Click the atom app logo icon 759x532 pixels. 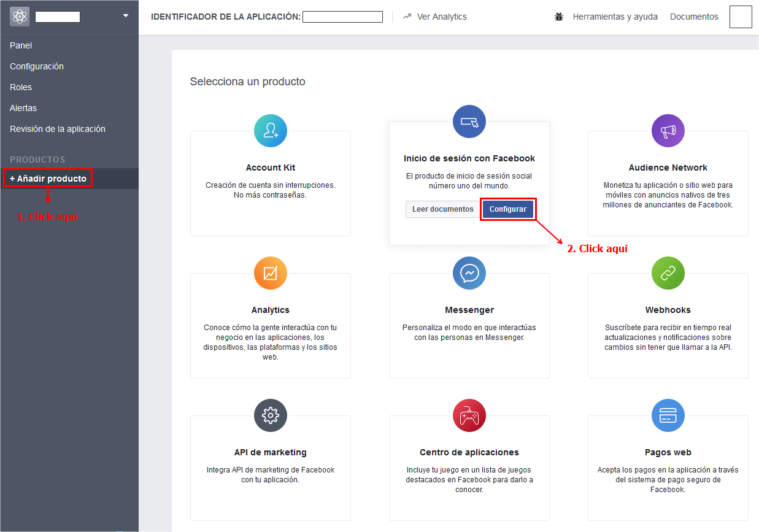coord(20,17)
